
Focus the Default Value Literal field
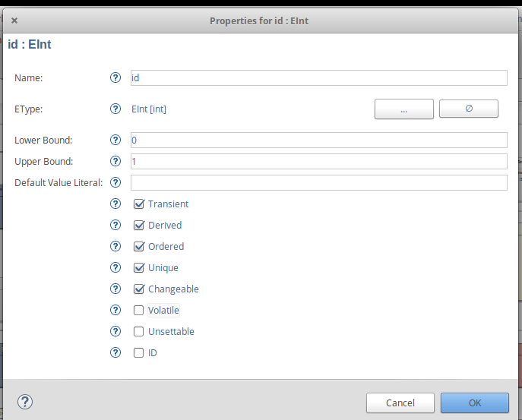tap(319, 183)
